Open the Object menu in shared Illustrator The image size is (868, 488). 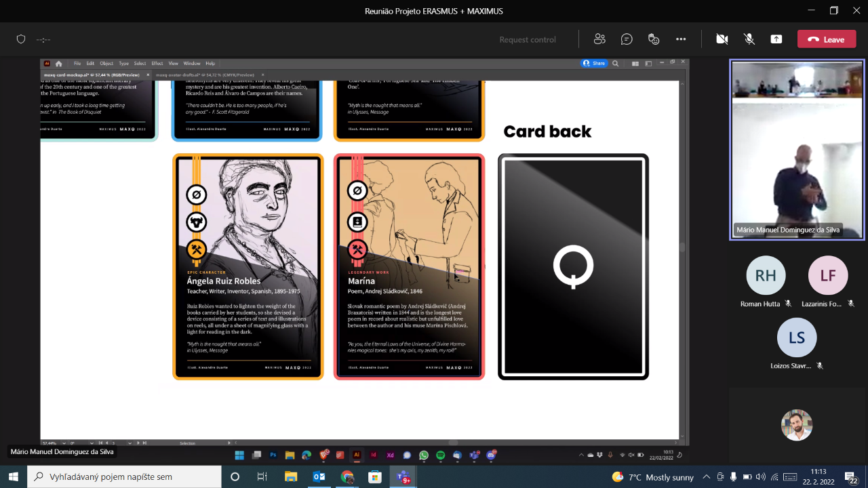pos(106,63)
